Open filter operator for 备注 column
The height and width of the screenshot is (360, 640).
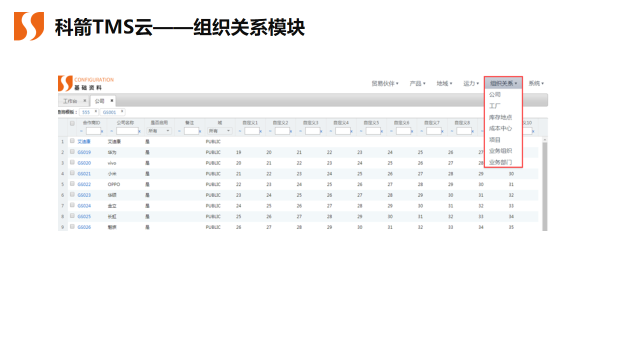click(x=179, y=131)
